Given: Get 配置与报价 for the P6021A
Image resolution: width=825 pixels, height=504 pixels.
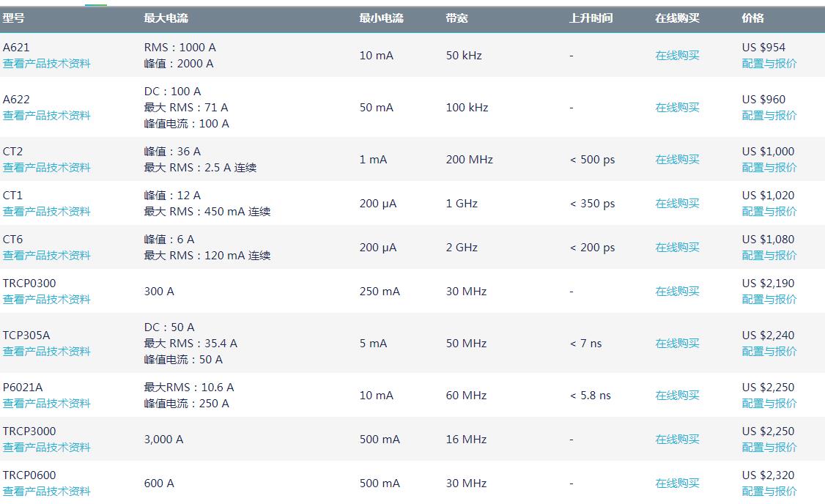Looking at the screenshot, I should [769, 404].
